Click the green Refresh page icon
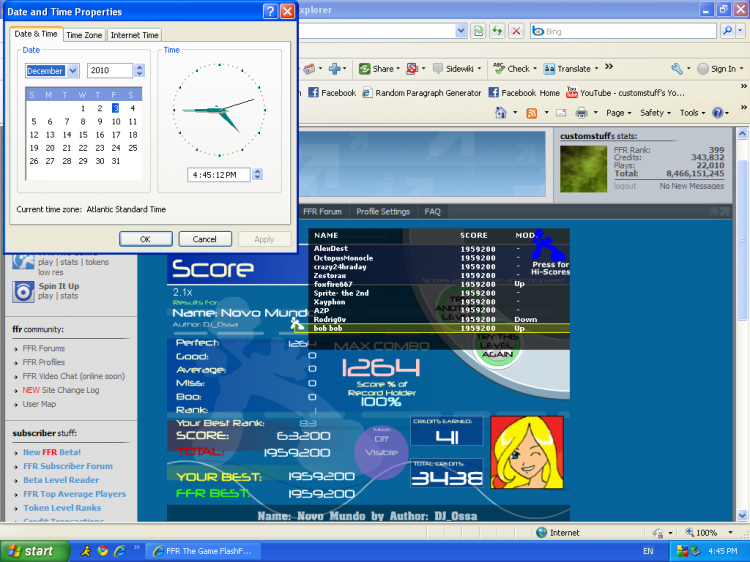The height and width of the screenshot is (562, 750). pyautogui.click(x=497, y=31)
